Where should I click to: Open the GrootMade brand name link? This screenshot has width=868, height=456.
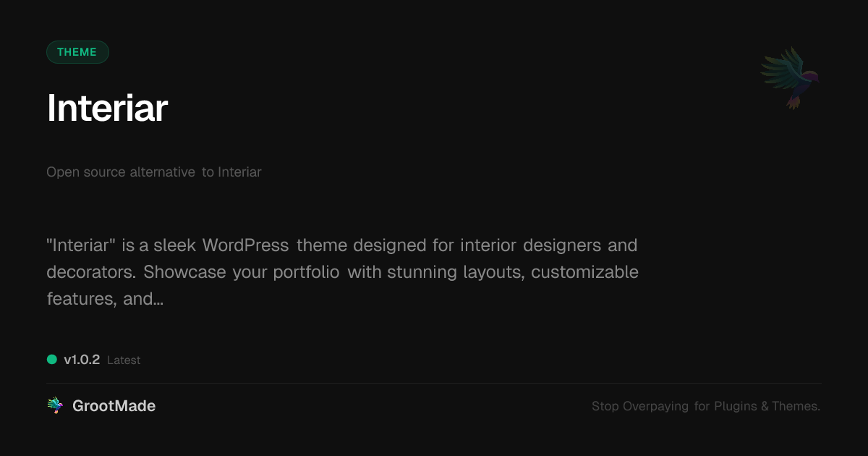tap(114, 406)
